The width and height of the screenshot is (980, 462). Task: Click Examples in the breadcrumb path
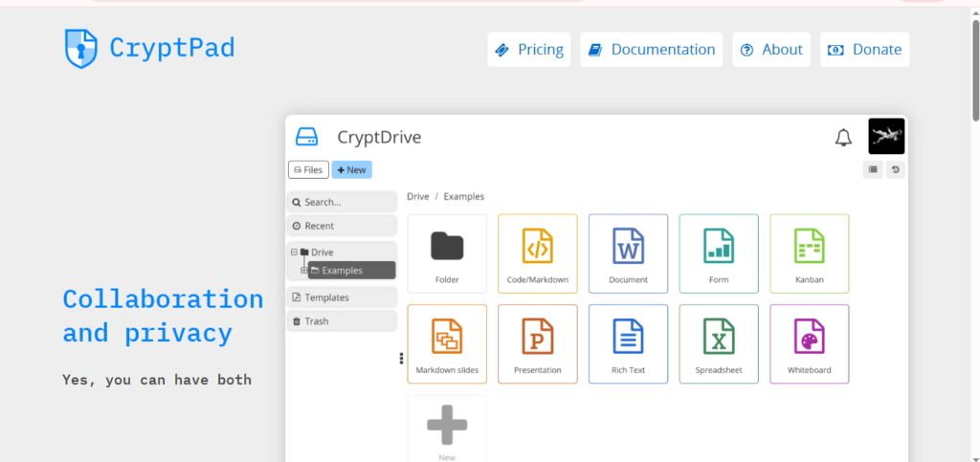pos(464,196)
